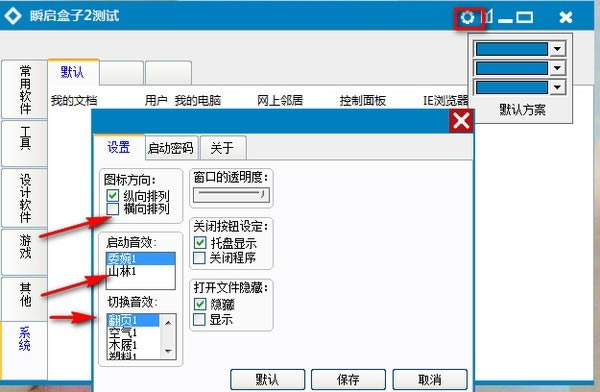Switch to the 设置 tab

point(119,147)
